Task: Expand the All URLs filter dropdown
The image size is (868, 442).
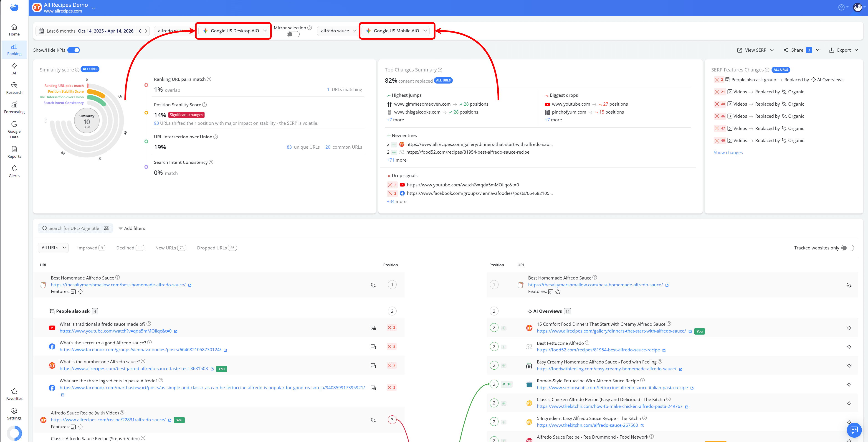Action: click(53, 248)
